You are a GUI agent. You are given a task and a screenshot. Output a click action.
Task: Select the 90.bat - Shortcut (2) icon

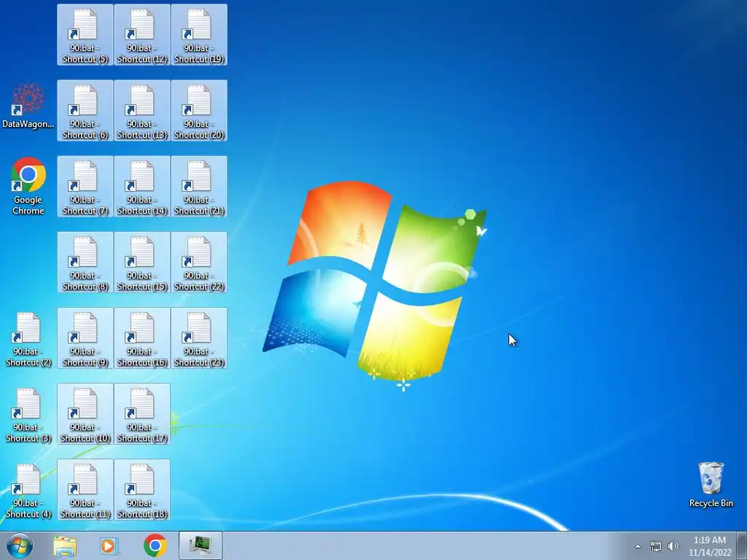(x=28, y=338)
